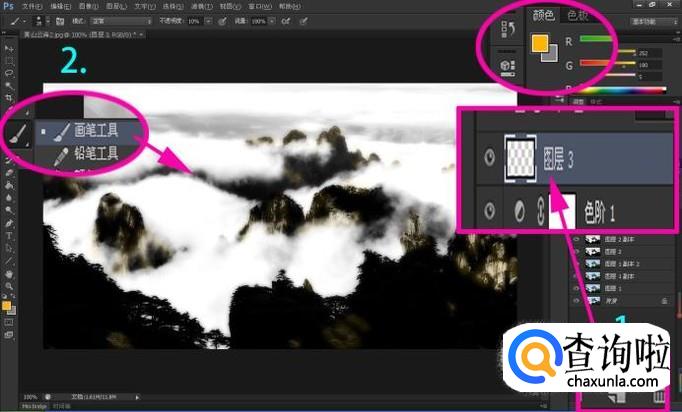Select the 图层 3 layer thumbnail

[x=520, y=158]
